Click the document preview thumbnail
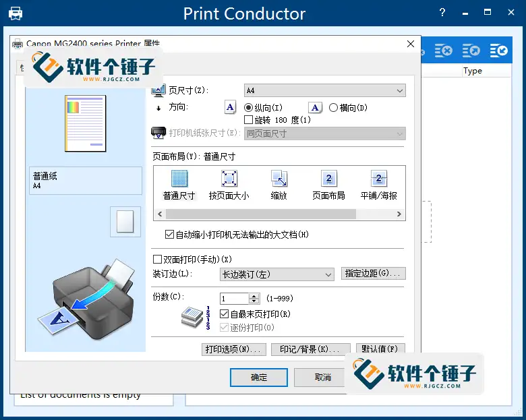The width and height of the screenshot is (526, 420). [x=86, y=123]
